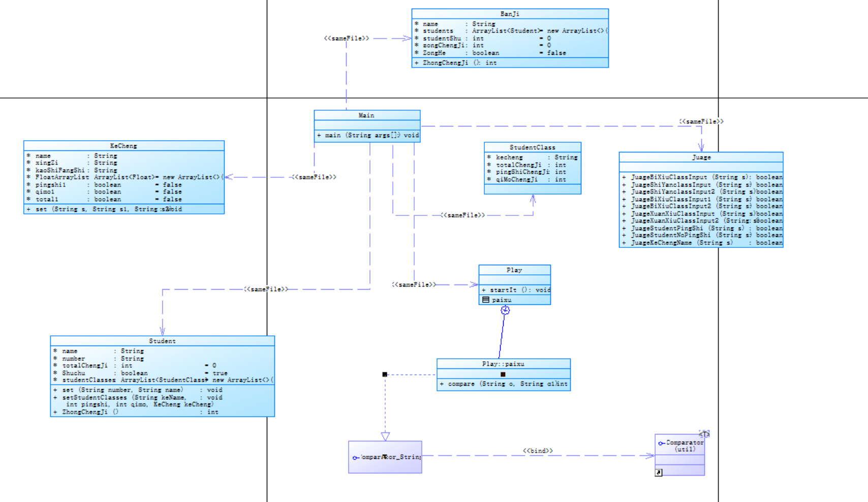Click the template parameter T box on Comparator
Viewport: 868px width, 502px height.
click(x=704, y=434)
